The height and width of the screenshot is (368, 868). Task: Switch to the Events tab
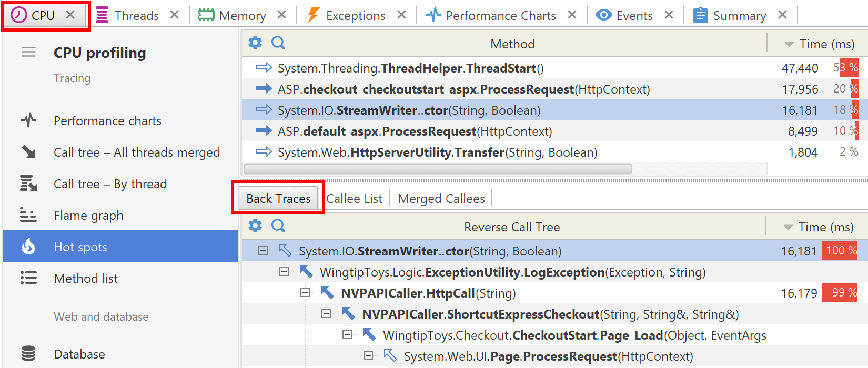click(624, 15)
